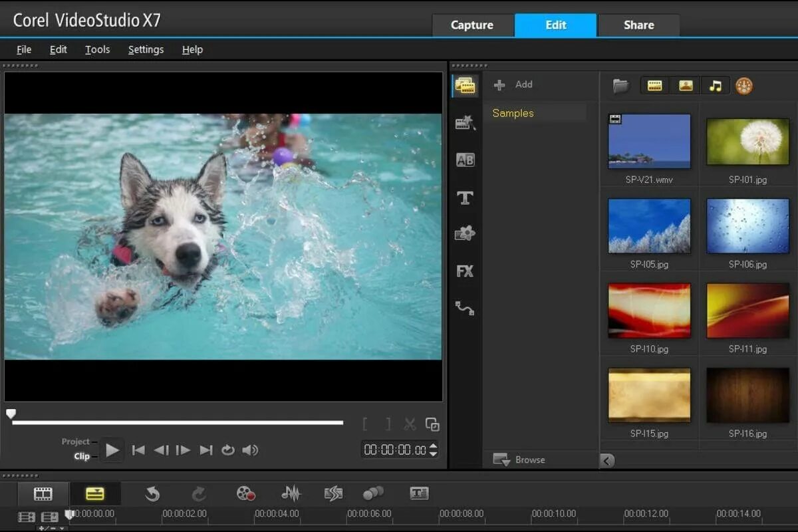Screen dimensions: 798x532
Task: Open the Title library T icon
Action: point(465,197)
